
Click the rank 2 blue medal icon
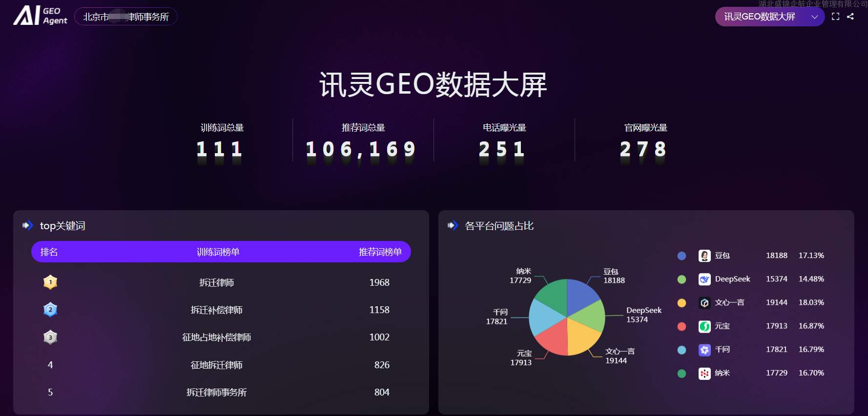50,310
